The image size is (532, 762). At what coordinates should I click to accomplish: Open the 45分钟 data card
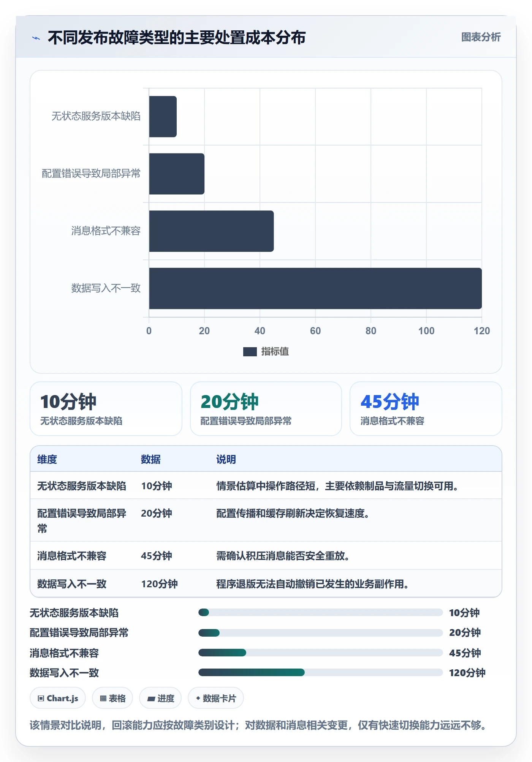(x=426, y=409)
